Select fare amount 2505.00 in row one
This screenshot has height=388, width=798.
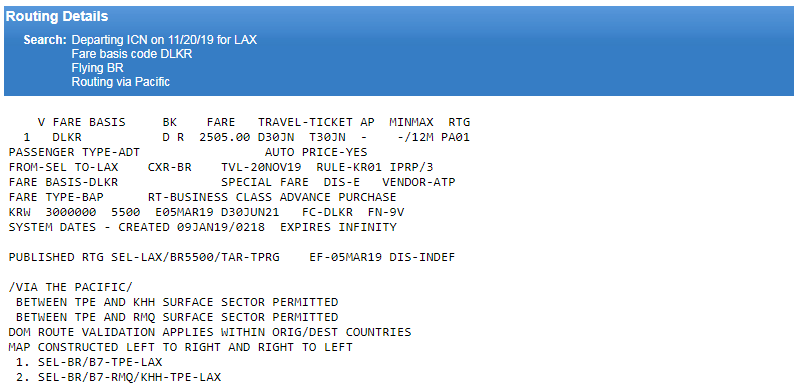224,137
